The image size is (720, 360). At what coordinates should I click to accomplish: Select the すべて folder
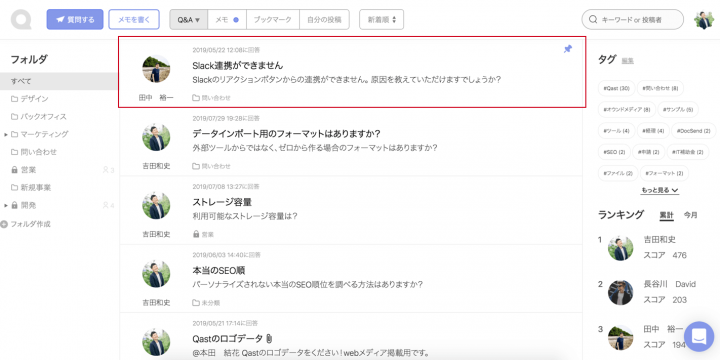point(59,81)
